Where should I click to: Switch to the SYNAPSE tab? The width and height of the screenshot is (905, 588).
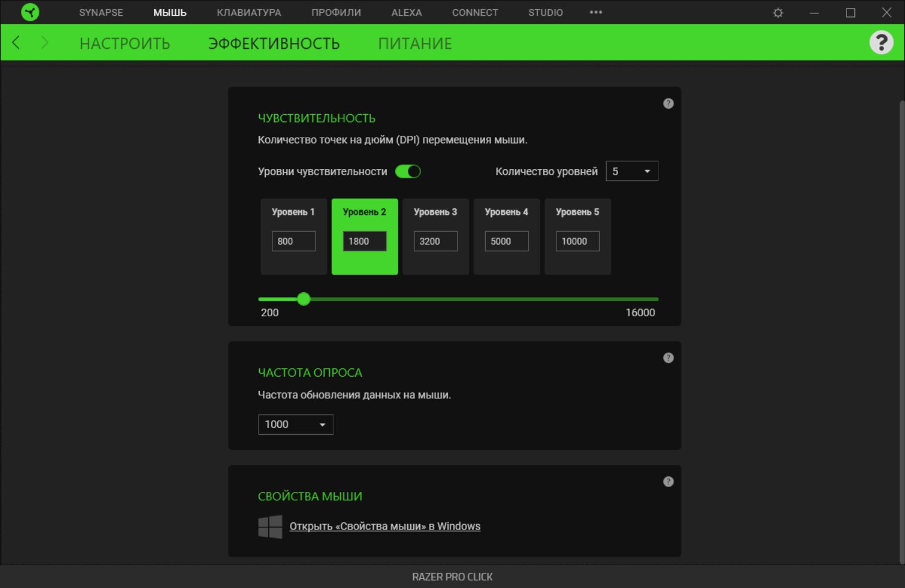pyautogui.click(x=101, y=12)
